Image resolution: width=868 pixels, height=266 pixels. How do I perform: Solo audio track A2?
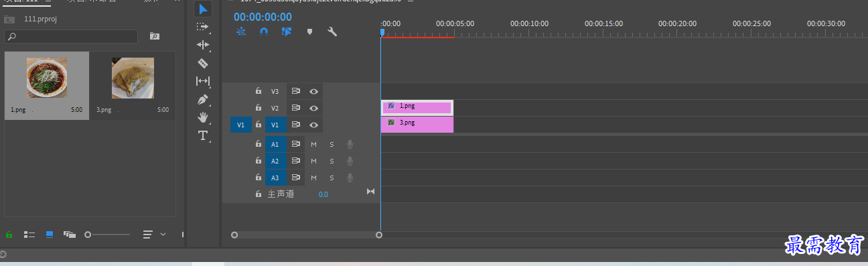(332, 161)
